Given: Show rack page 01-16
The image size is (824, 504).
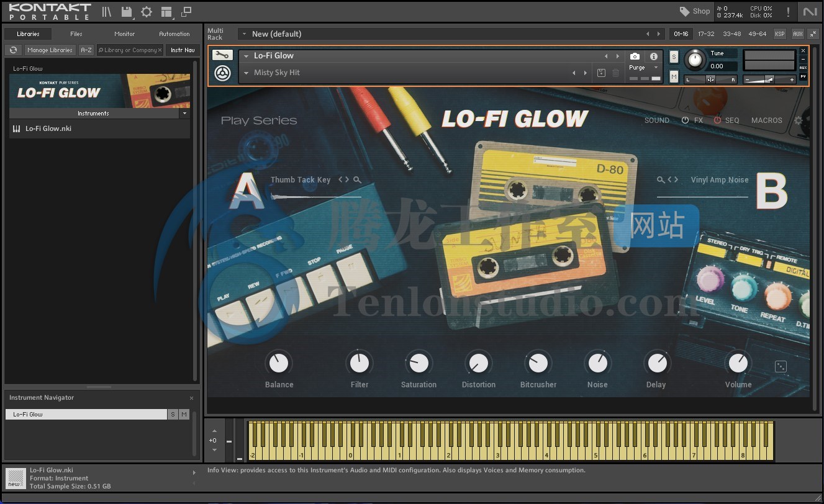Looking at the screenshot, I should [681, 34].
